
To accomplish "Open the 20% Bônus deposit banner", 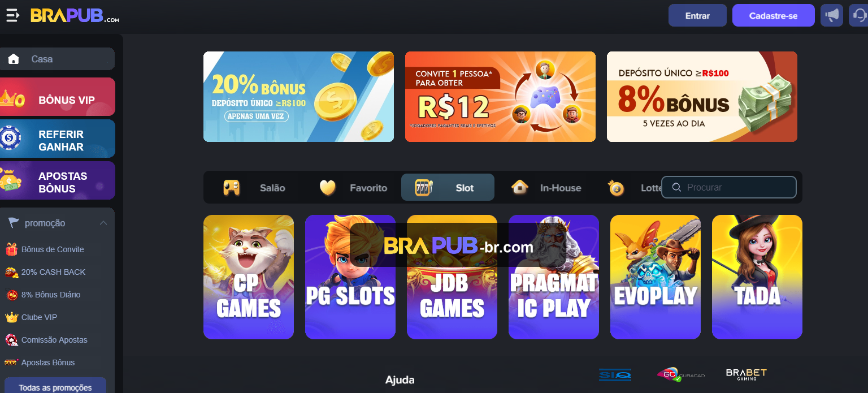I will coord(298,97).
